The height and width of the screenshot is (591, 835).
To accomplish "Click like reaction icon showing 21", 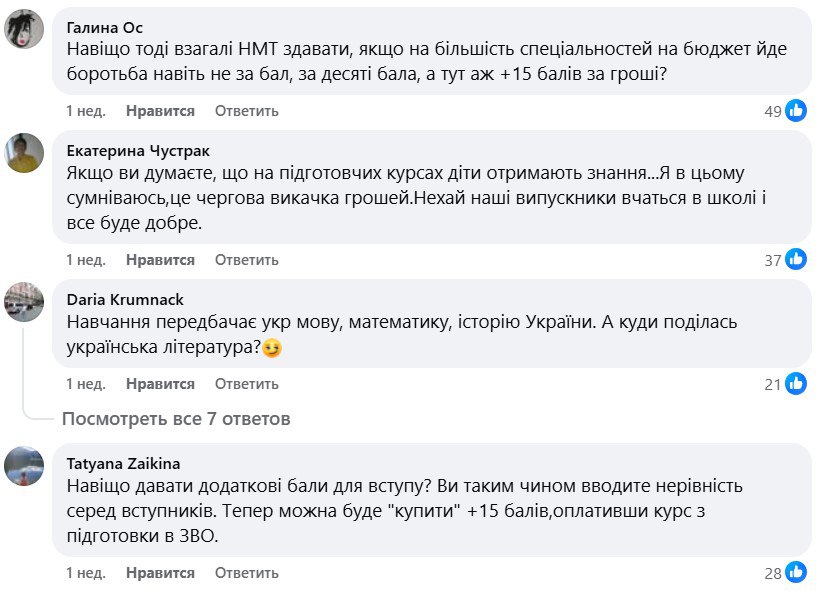I will (x=796, y=384).
